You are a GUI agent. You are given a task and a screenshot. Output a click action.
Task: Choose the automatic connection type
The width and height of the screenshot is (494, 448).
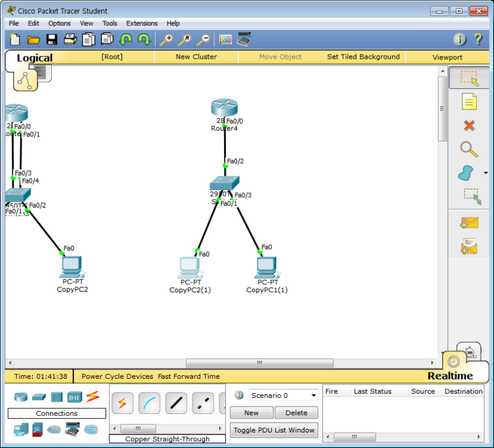(x=122, y=403)
